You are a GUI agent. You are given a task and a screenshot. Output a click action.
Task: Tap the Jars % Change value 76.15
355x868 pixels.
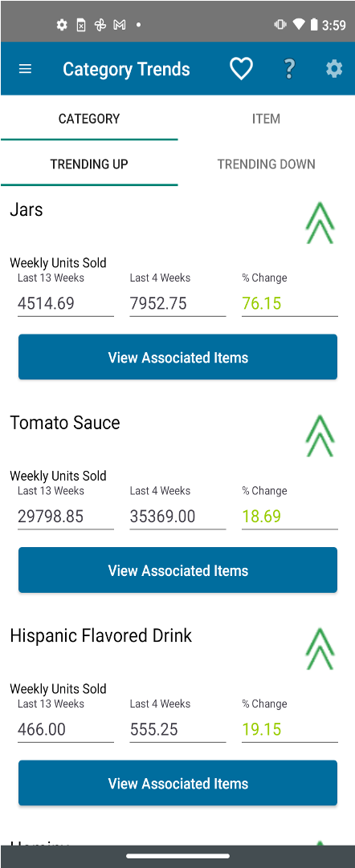(x=290, y=303)
